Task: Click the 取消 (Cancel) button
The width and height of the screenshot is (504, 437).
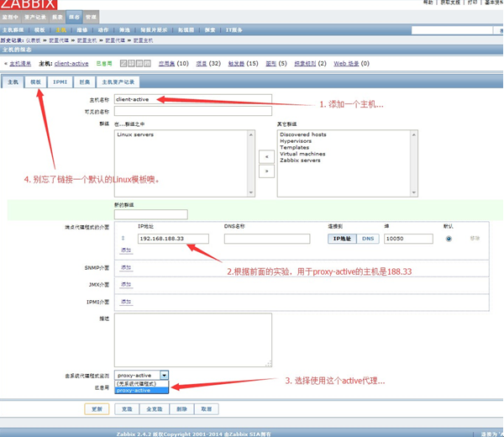Action: tap(207, 409)
